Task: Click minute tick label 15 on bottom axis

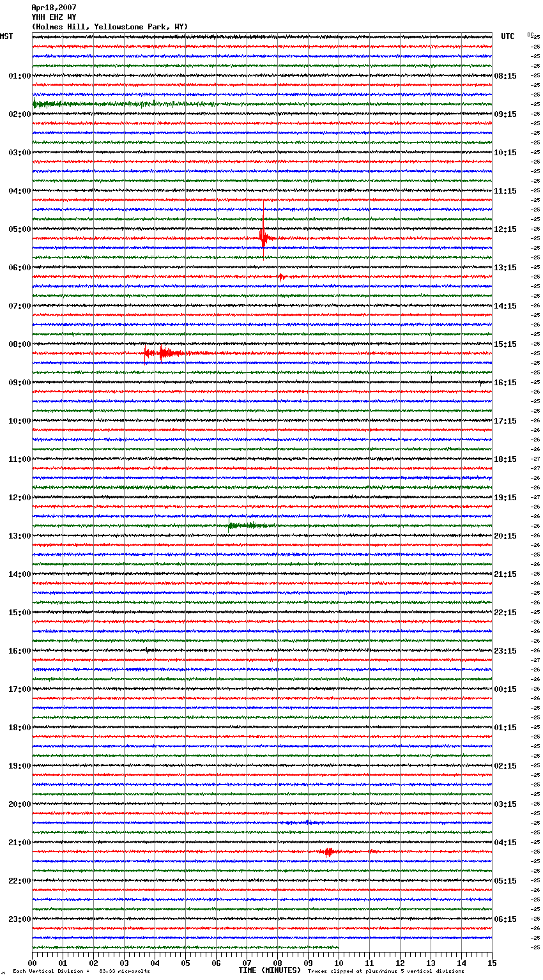Action: pos(492,963)
